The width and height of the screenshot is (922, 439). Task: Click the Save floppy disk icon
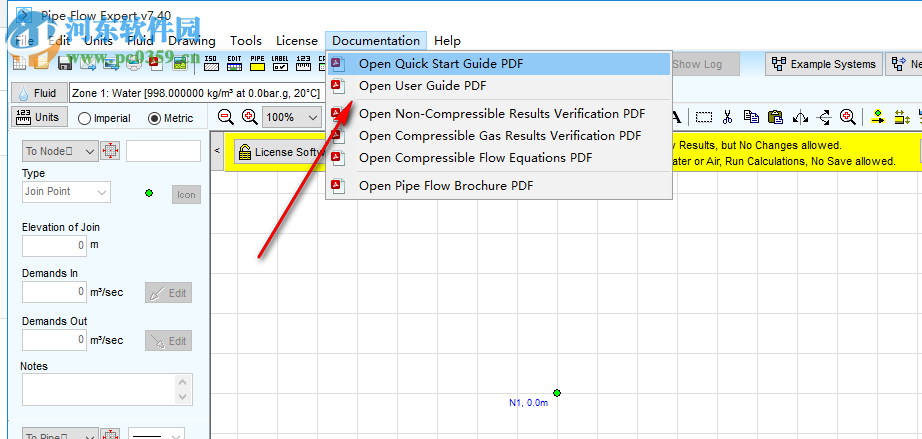[x=65, y=63]
